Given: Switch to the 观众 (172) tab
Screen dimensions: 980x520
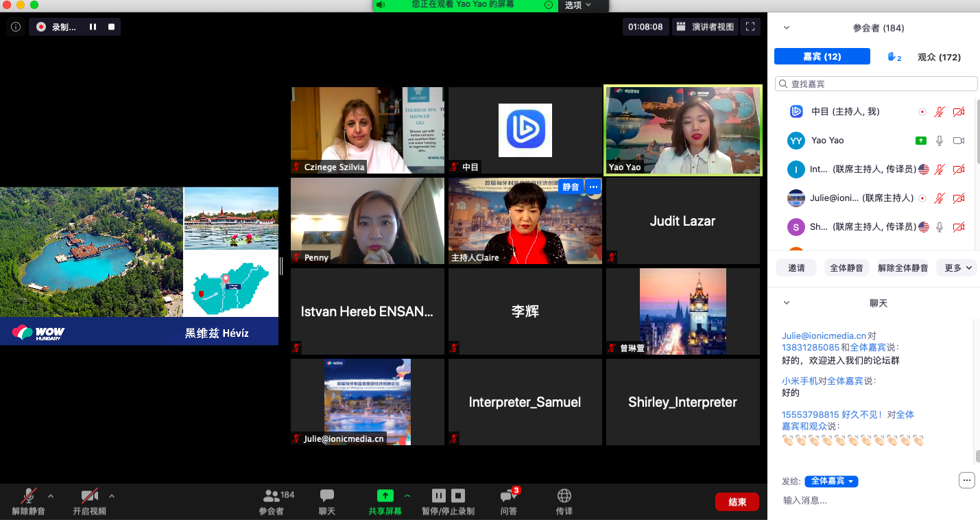Looking at the screenshot, I should (939, 58).
